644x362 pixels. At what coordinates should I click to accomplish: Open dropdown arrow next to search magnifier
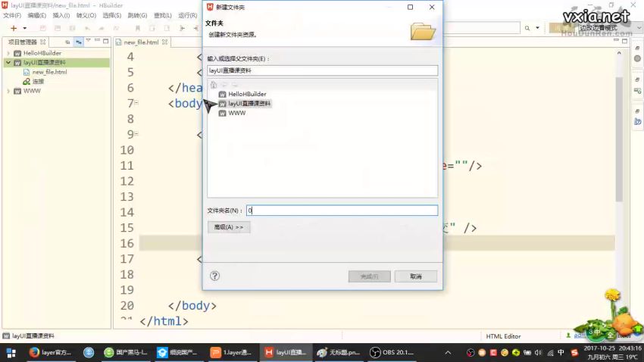click(537, 28)
